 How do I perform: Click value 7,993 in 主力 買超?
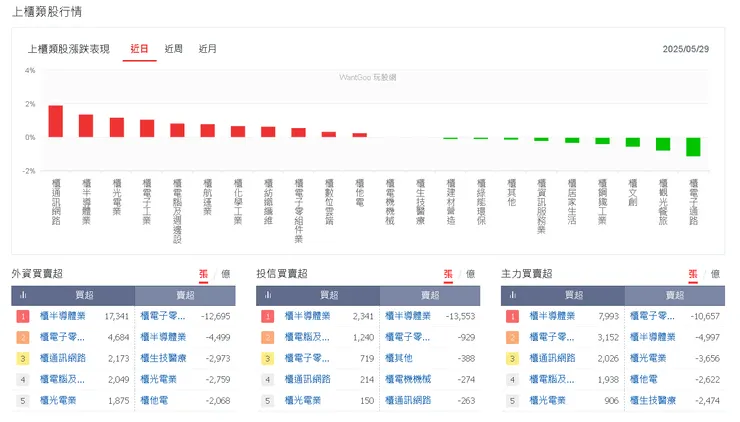tap(608, 316)
